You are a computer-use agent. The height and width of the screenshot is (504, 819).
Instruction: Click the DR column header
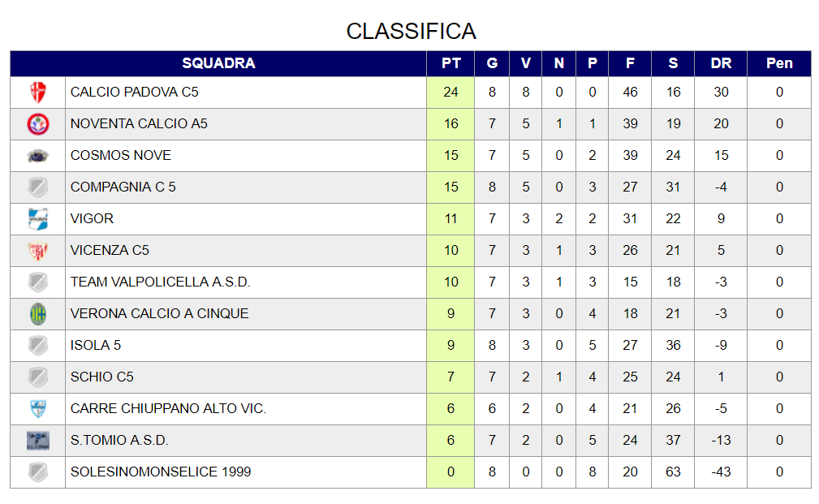click(x=721, y=64)
